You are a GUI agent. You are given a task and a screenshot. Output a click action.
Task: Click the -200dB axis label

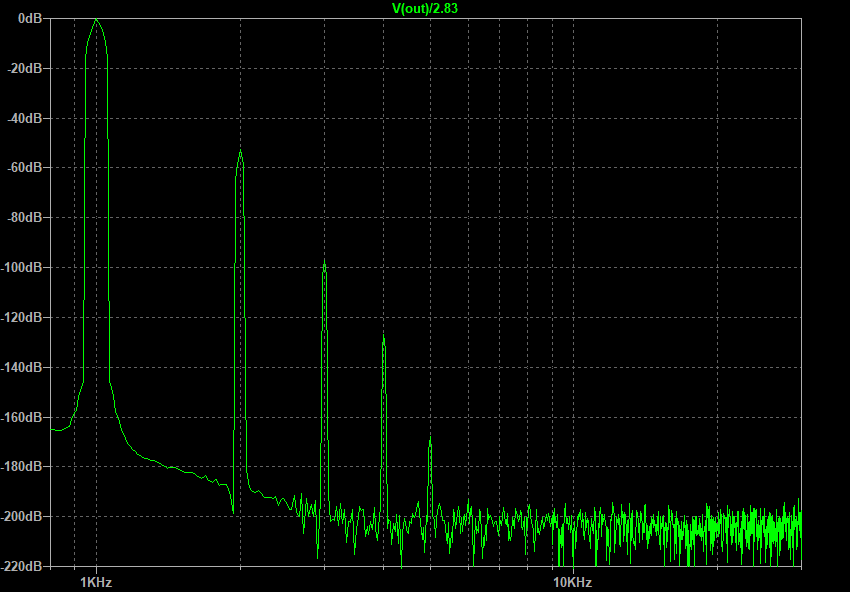pos(21,516)
